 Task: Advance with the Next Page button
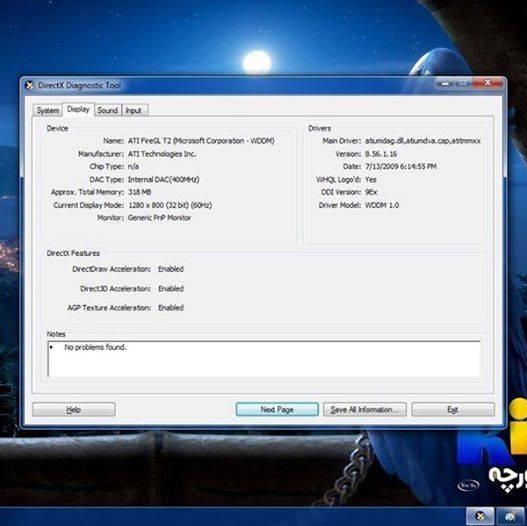[277, 409]
